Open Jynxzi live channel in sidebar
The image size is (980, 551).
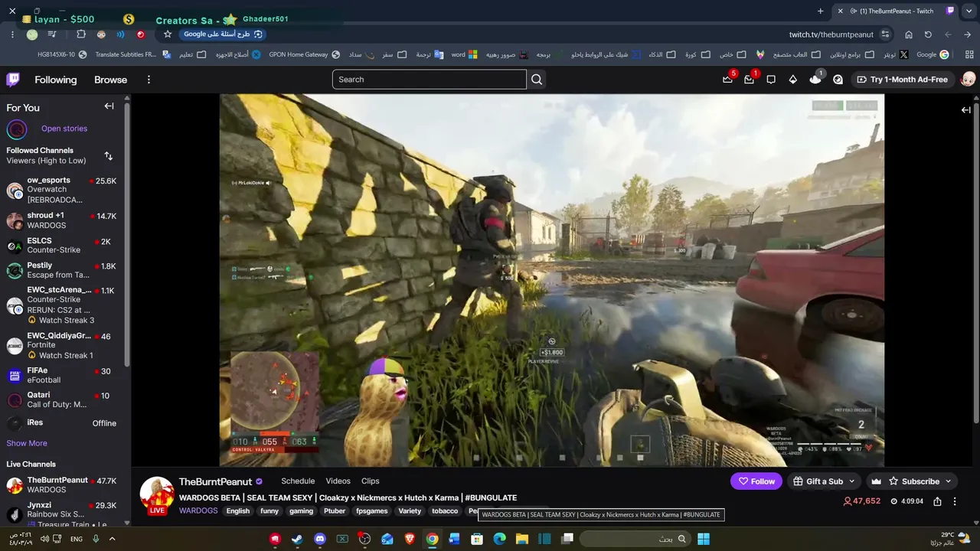coord(62,514)
